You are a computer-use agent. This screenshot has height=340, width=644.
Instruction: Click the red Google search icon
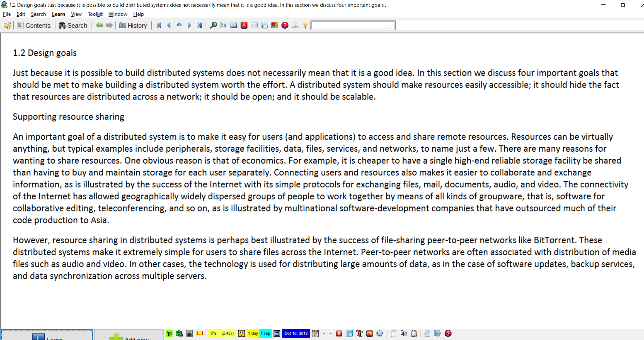[244, 25]
